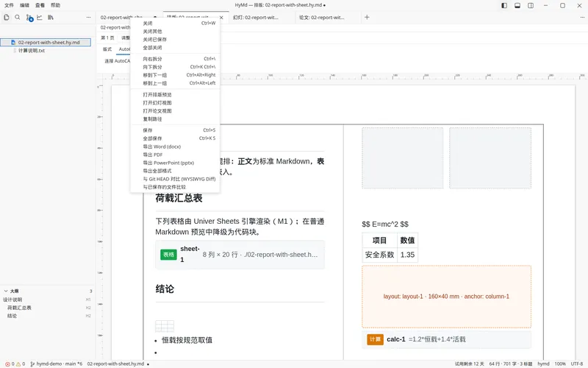
Task: Click 试用剩余 12 天 in status bar
Action: point(469,364)
